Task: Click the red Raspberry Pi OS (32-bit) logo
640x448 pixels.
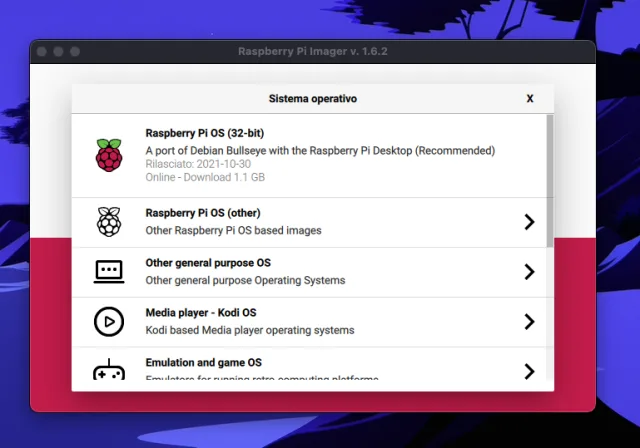Action: [108, 156]
